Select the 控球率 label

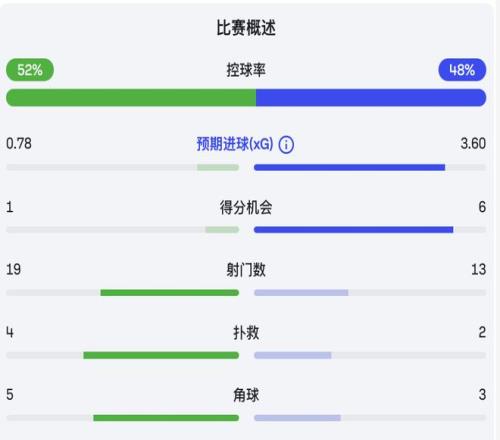[x=246, y=70]
